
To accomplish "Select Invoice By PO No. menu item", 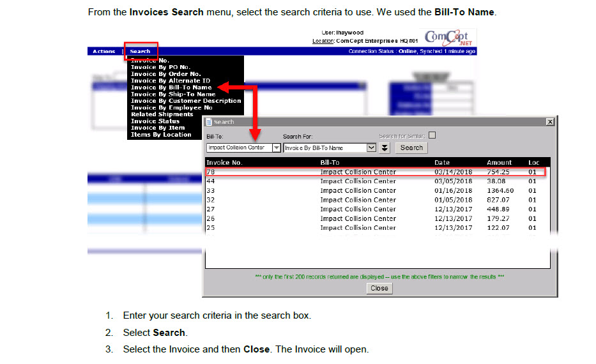I will [160, 67].
